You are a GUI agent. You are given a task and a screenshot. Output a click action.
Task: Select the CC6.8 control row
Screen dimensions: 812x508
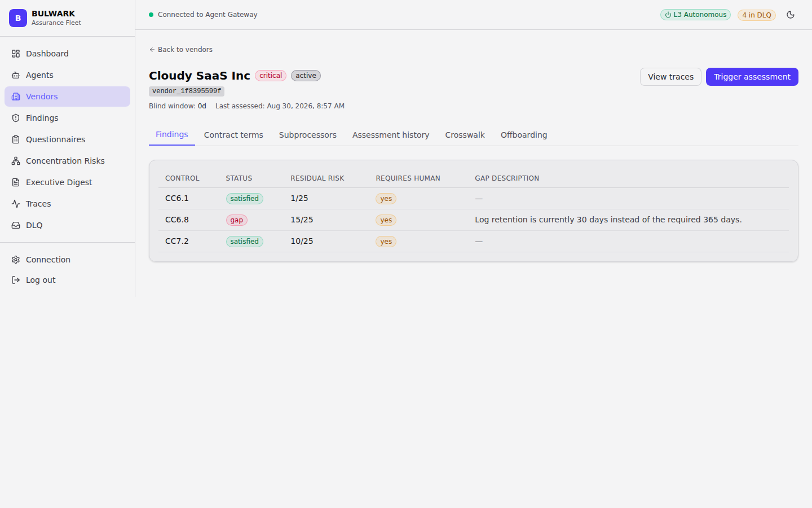coord(474,220)
